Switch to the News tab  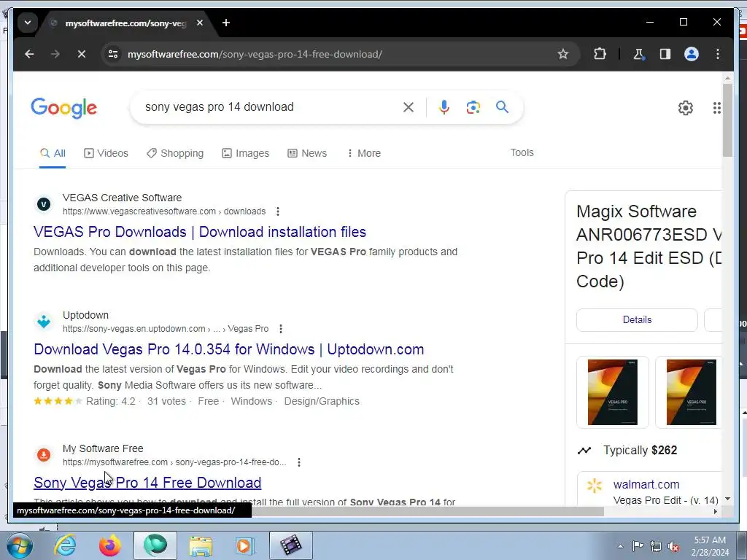tap(307, 153)
